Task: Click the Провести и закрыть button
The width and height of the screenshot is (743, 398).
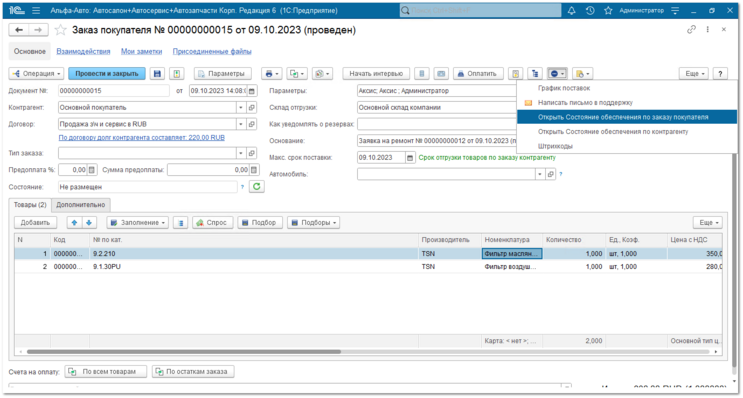Action: coord(107,73)
